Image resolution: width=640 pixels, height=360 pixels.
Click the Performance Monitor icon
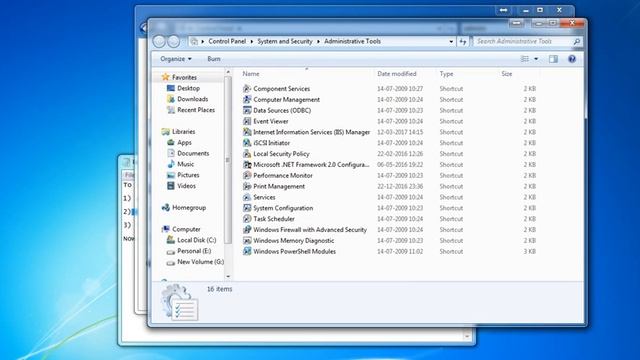coord(247,176)
